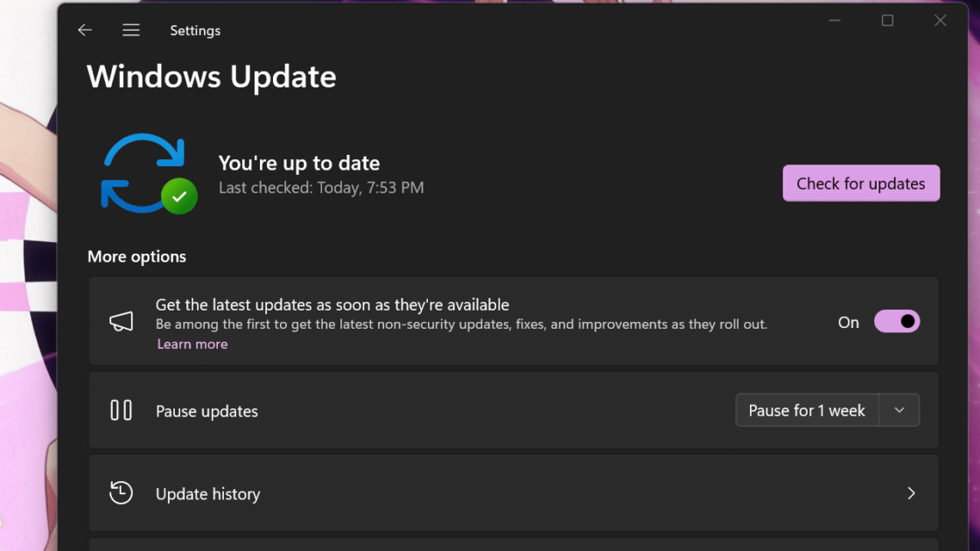Viewport: 980px width, 551px height.
Task: Open the hamburger navigation menu
Action: pos(131,31)
